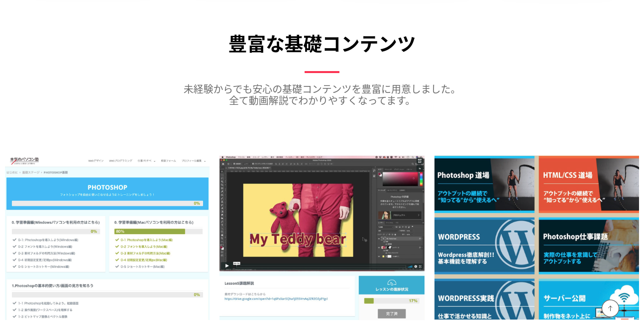This screenshot has width=644, height=332.
Task: Click the My Teddy bear canvas text
Action: click(298, 239)
